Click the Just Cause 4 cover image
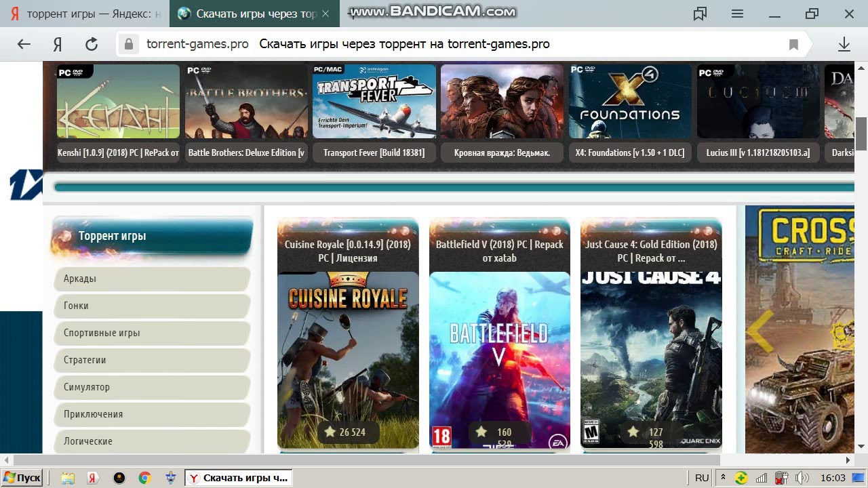Image resolution: width=868 pixels, height=488 pixels. point(651,359)
